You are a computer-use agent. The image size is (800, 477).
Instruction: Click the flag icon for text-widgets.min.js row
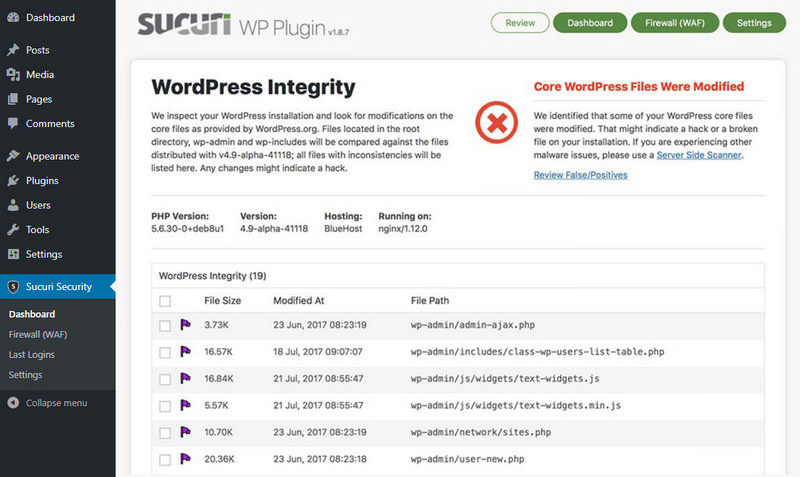pyautogui.click(x=186, y=405)
